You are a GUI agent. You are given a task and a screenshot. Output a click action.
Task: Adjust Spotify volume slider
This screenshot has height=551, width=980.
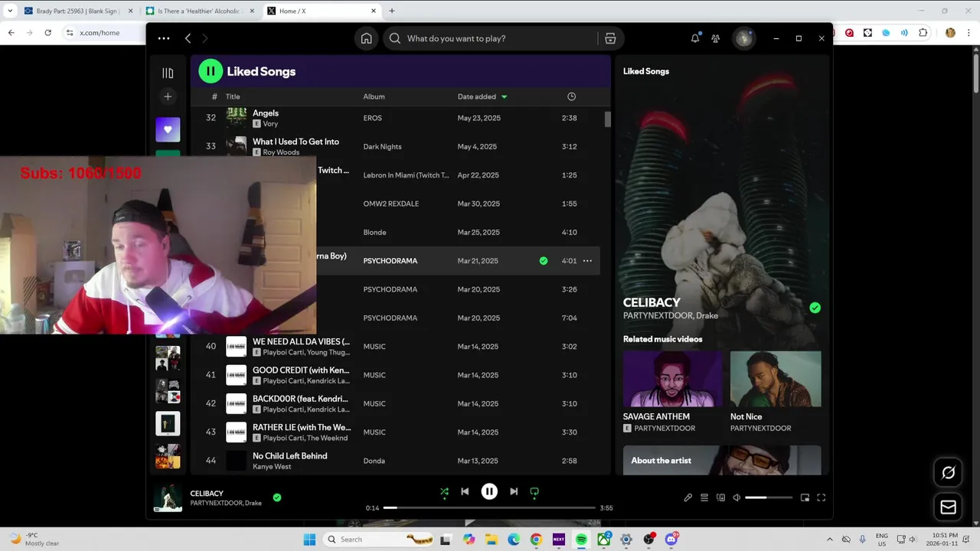click(769, 497)
